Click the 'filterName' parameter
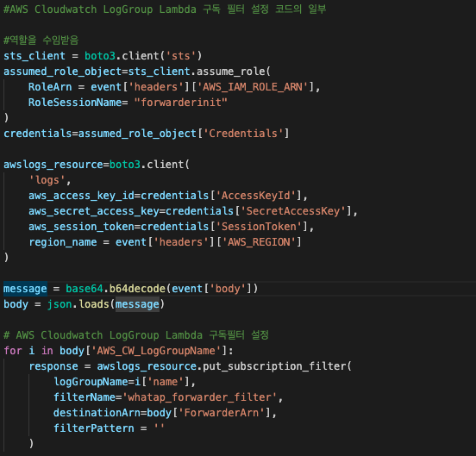 [85, 397]
